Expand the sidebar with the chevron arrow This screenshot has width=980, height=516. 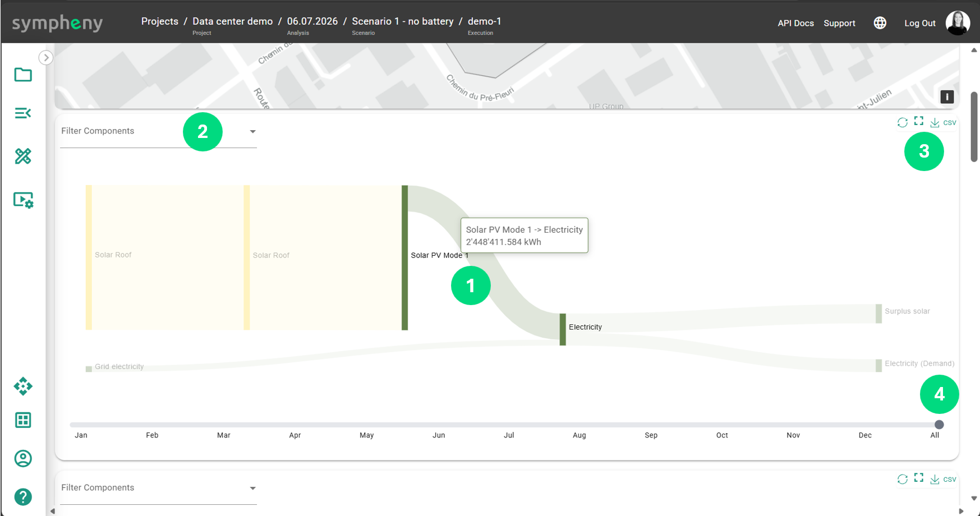click(x=46, y=57)
